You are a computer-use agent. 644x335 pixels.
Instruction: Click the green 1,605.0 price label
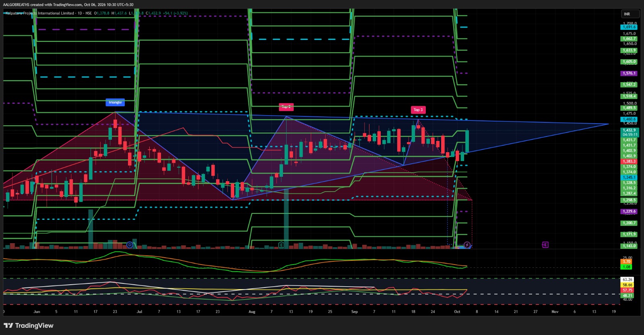[629, 62]
